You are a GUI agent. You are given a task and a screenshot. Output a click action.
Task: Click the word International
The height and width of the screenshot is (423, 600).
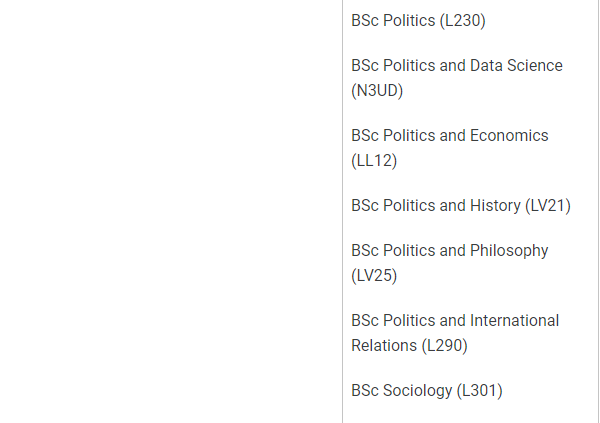tap(514, 320)
